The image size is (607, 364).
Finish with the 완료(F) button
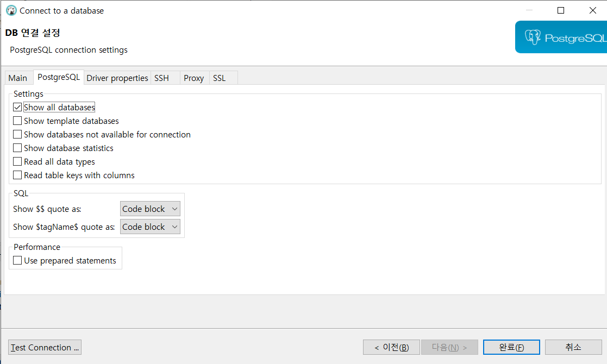pyautogui.click(x=511, y=347)
